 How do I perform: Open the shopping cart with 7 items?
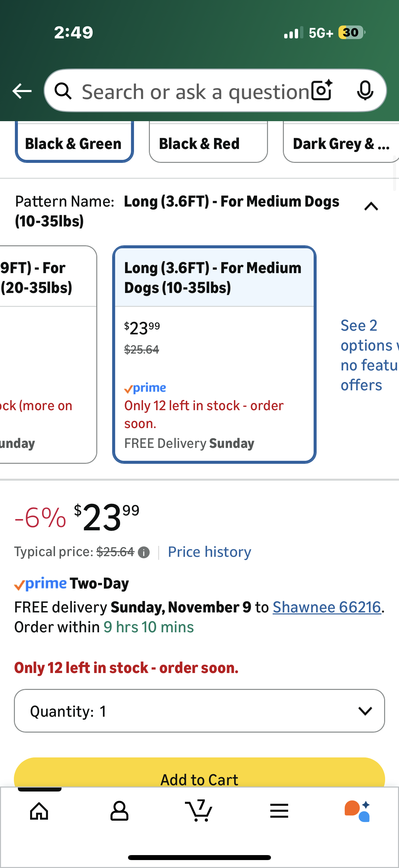[199, 810]
